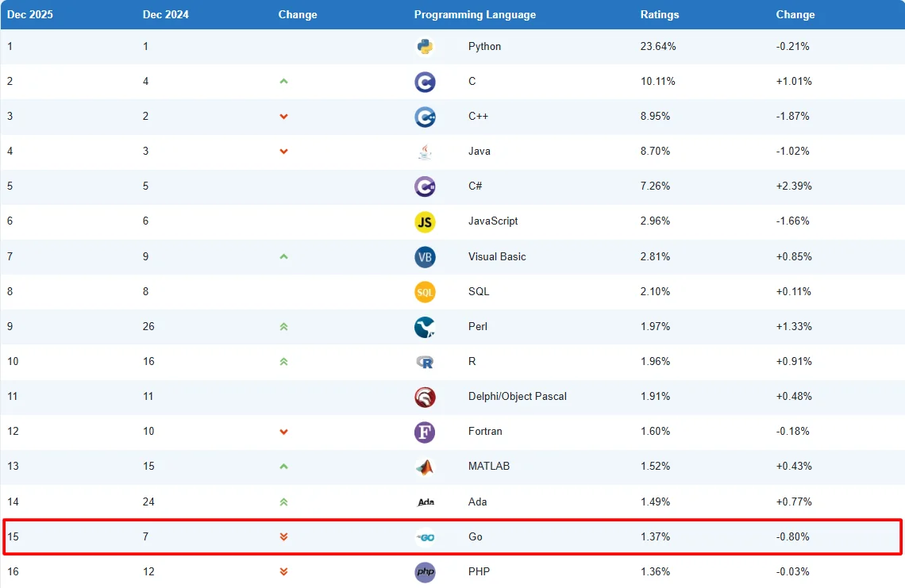Click the -1.87% change value

[792, 116]
